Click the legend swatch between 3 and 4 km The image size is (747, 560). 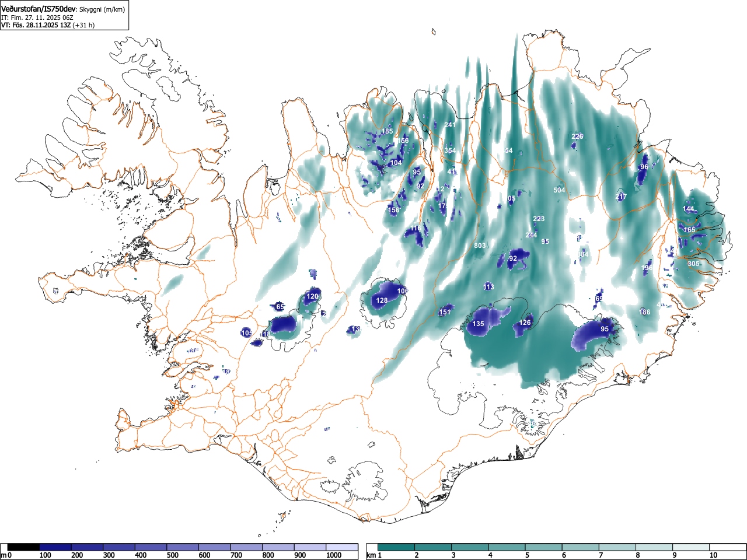click(x=470, y=547)
